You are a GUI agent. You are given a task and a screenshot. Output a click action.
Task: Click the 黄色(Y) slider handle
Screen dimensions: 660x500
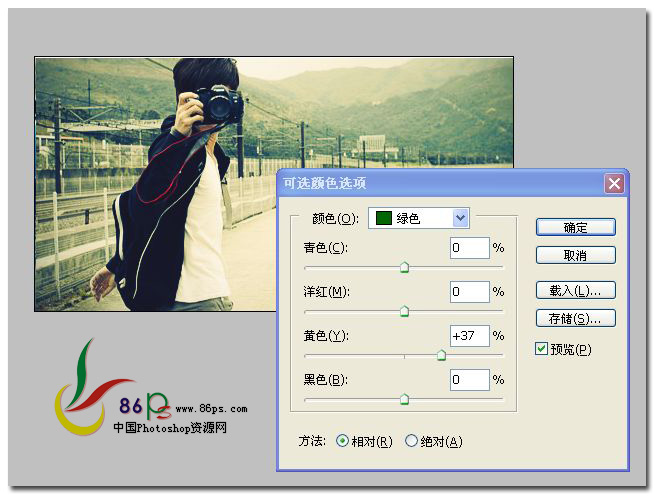click(x=441, y=356)
